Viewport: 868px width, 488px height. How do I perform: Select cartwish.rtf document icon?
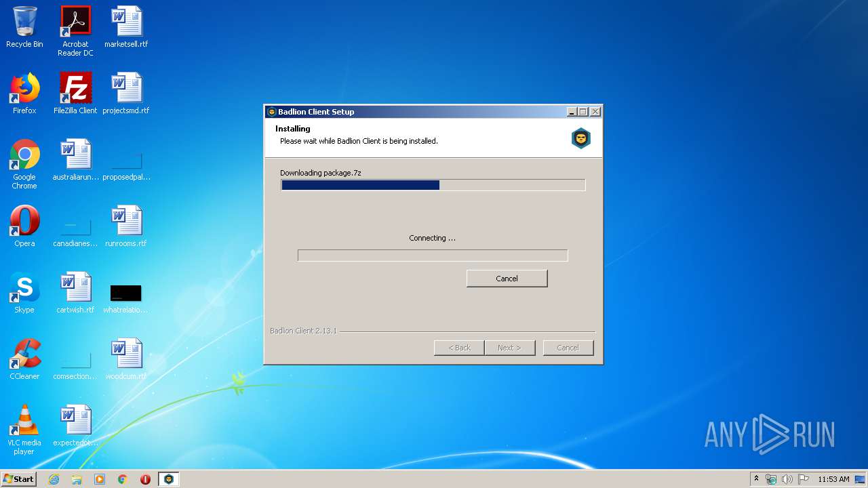[x=75, y=293]
